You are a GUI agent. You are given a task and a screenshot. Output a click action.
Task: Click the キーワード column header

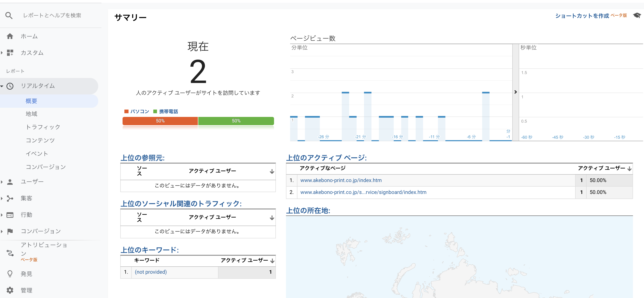click(147, 260)
